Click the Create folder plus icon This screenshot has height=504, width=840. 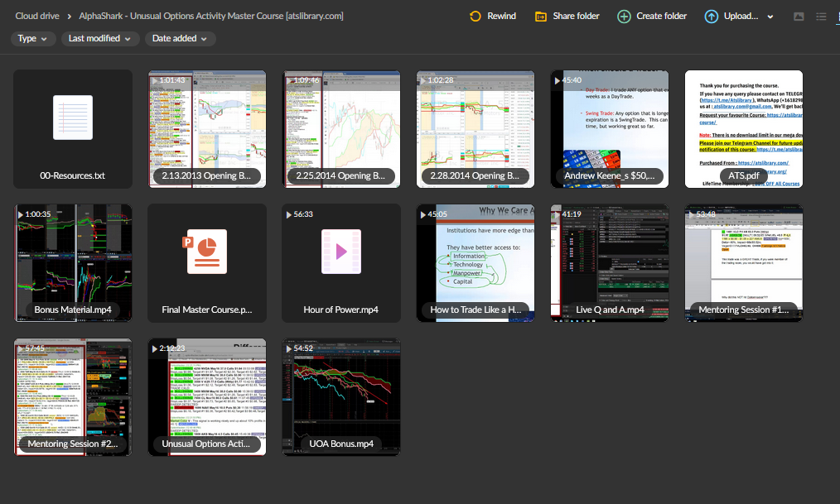624,17
